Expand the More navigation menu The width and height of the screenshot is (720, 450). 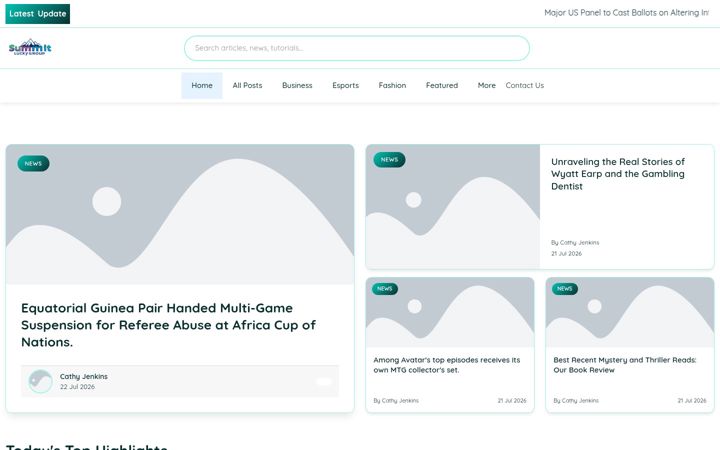pos(486,85)
